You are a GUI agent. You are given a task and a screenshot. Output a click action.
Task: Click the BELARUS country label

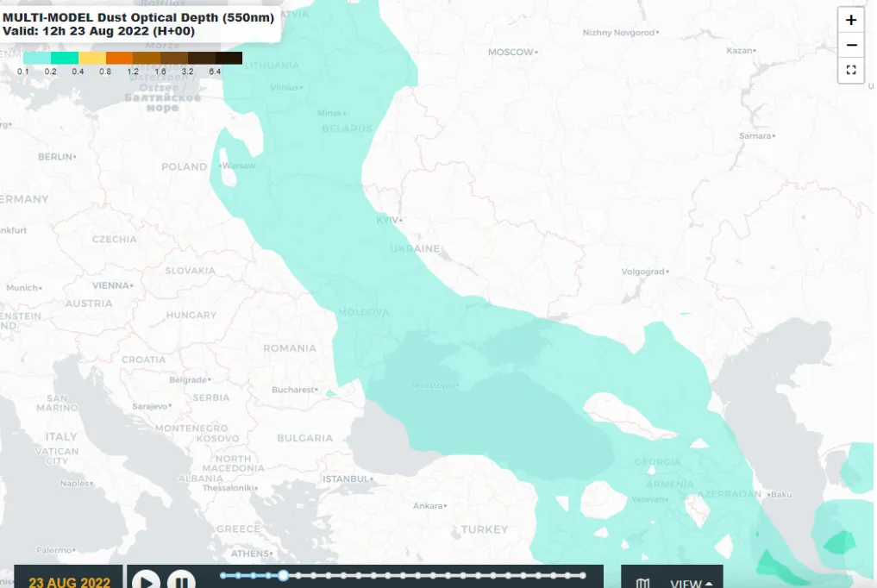pyautogui.click(x=347, y=128)
